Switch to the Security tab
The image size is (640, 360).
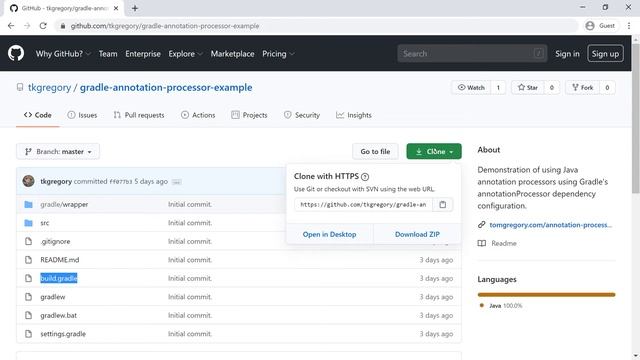pyautogui.click(x=302, y=115)
